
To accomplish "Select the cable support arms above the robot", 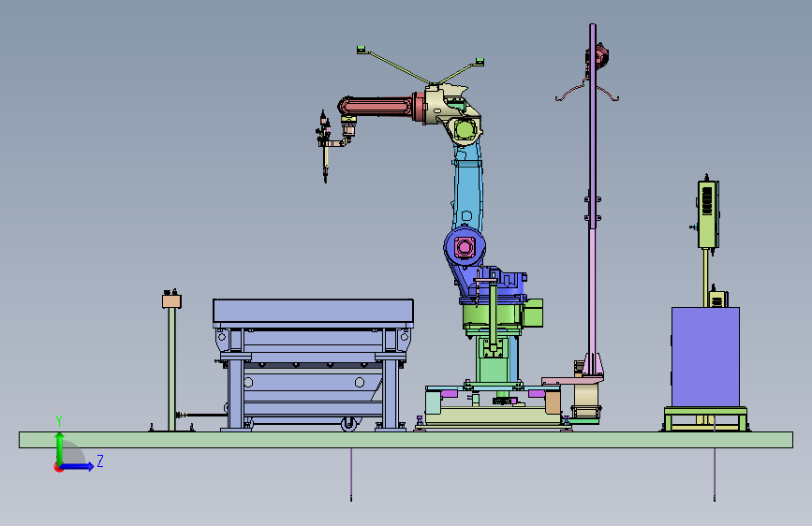I will [421, 66].
